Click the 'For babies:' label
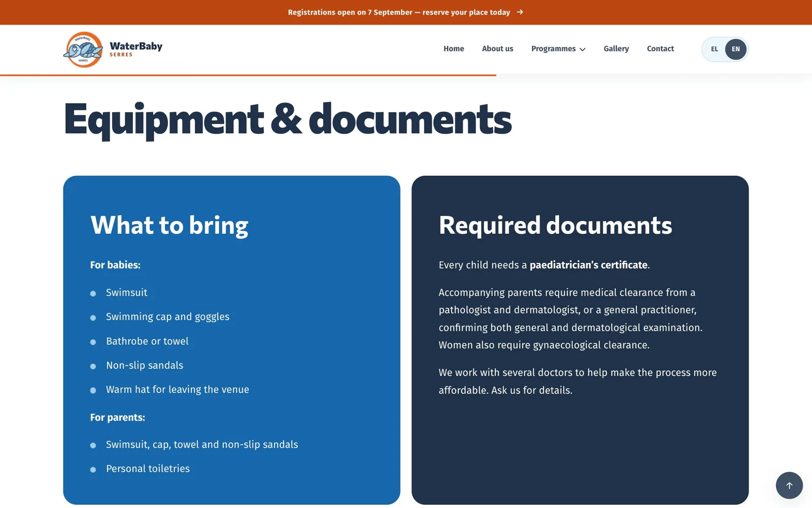The image size is (812, 508). pos(115,265)
